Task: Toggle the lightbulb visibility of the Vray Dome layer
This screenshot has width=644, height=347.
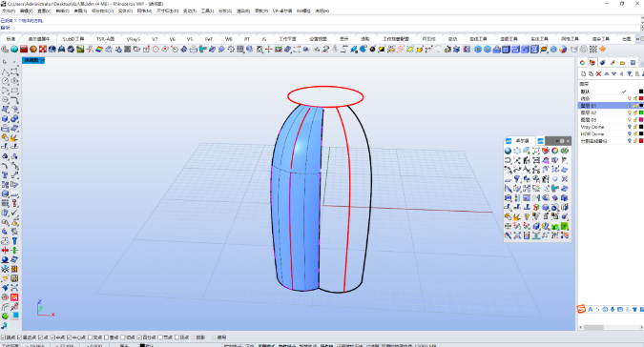Action: (630, 127)
